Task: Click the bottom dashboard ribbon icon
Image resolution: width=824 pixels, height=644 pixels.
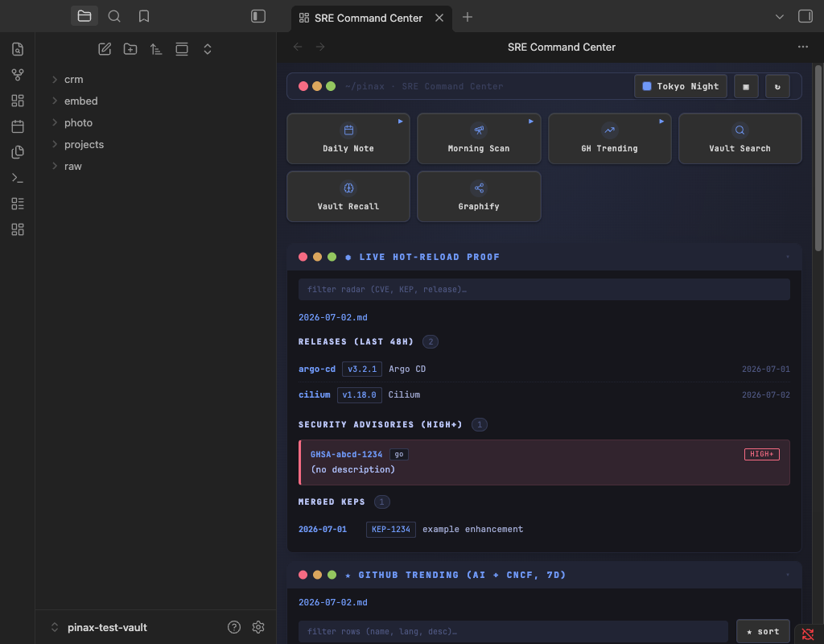Action: tap(18, 229)
